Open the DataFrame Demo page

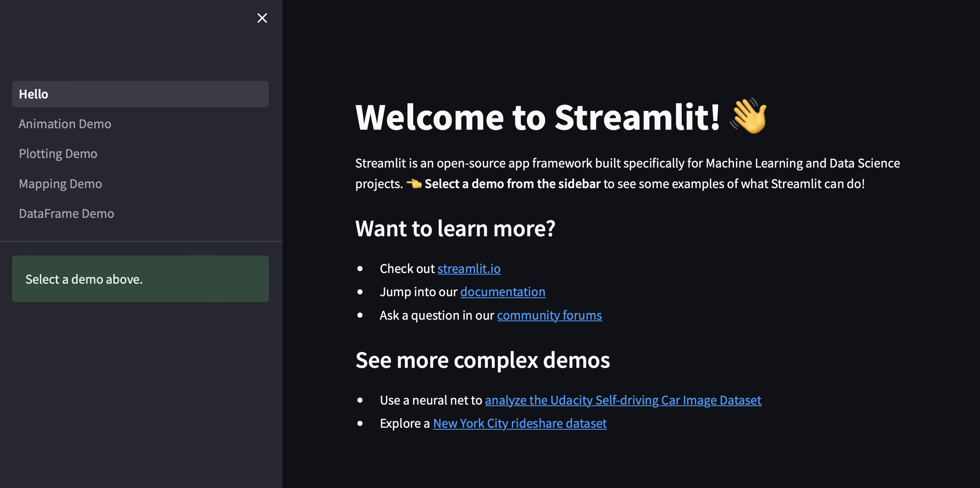pos(66,213)
